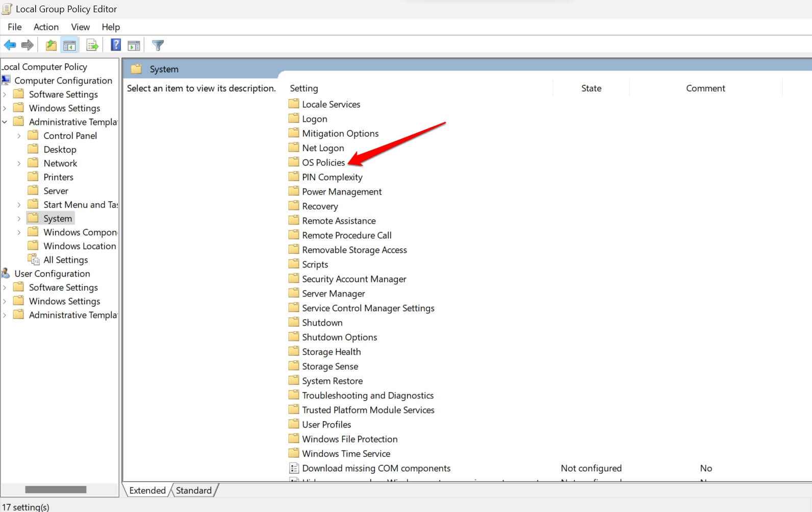The width and height of the screenshot is (812, 512).
Task: Expand Software Settings under Computer Configuration
Action: (x=5, y=94)
